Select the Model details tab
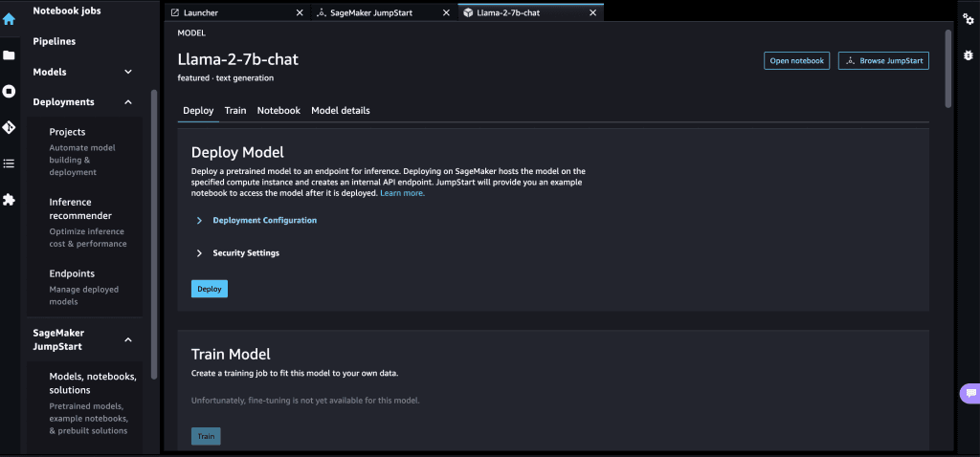The width and height of the screenshot is (980, 457). point(341,111)
